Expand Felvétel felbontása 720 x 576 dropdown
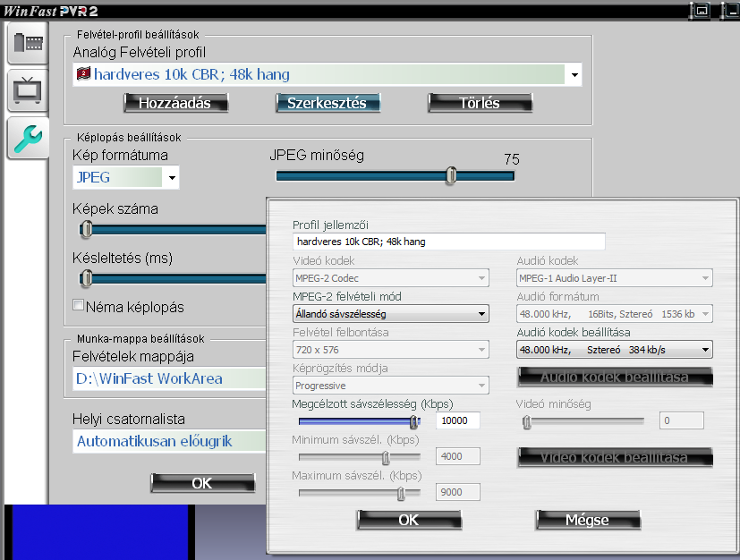The height and width of the screenshot is (560, 740). [x=390, y=350]
